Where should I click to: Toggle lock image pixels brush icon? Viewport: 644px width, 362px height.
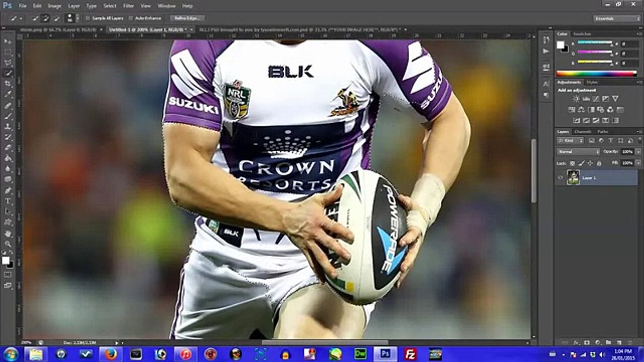click(582, 163)
